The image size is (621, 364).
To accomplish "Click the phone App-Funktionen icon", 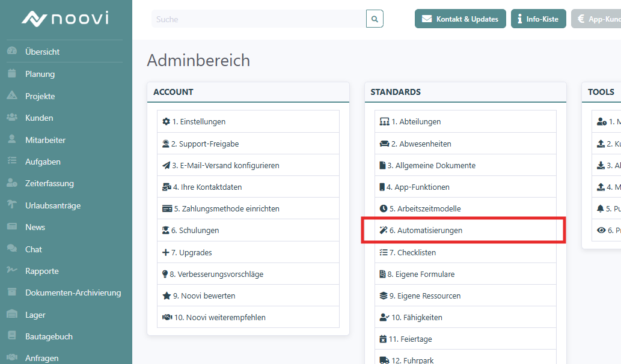I will click(382, 187).
